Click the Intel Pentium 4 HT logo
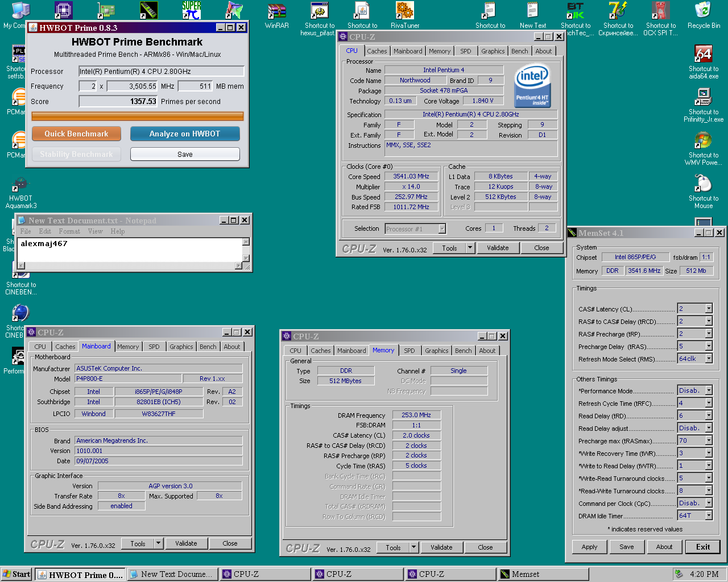This screenshot has height=582, width=728. click(x=532, y=86)
